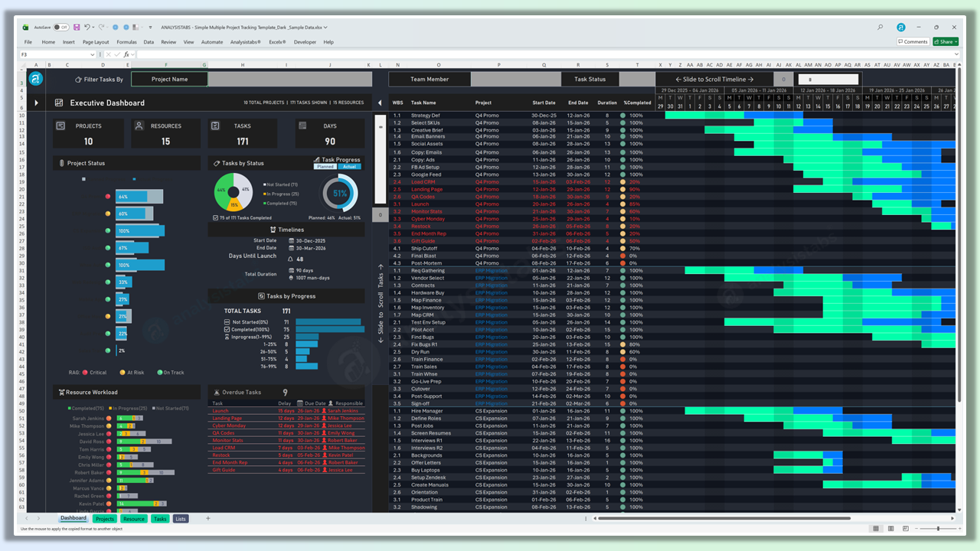
Task: Click the add new sheet plus icon
Action: coord(207,519)
